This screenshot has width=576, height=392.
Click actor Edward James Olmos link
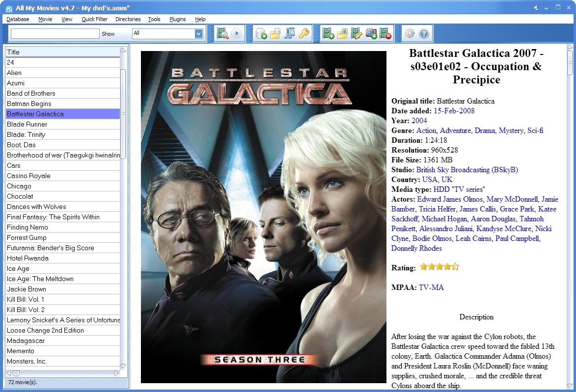[450, 199]
